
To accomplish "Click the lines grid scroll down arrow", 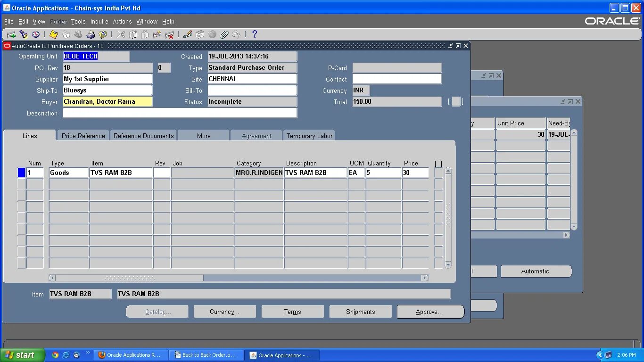I will [448, 265].
